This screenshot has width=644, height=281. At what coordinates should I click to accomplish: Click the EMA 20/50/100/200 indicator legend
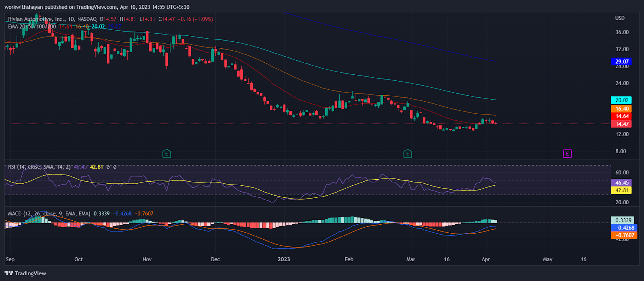[x=32, y=27]
